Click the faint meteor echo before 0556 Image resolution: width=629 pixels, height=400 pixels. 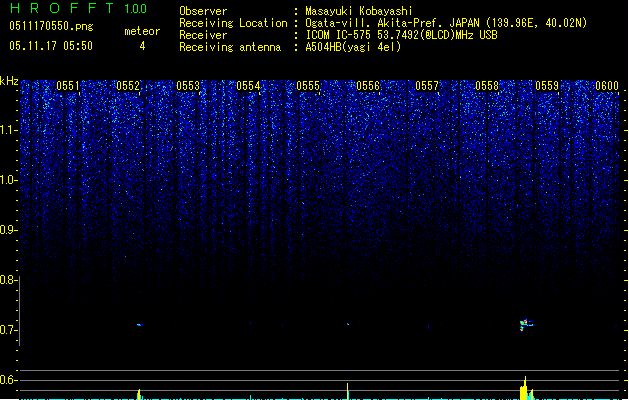coord(348,323)
